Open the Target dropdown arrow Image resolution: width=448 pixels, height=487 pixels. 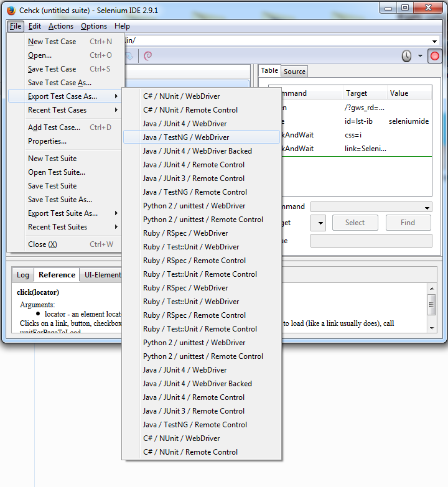[x=319, y=223]
